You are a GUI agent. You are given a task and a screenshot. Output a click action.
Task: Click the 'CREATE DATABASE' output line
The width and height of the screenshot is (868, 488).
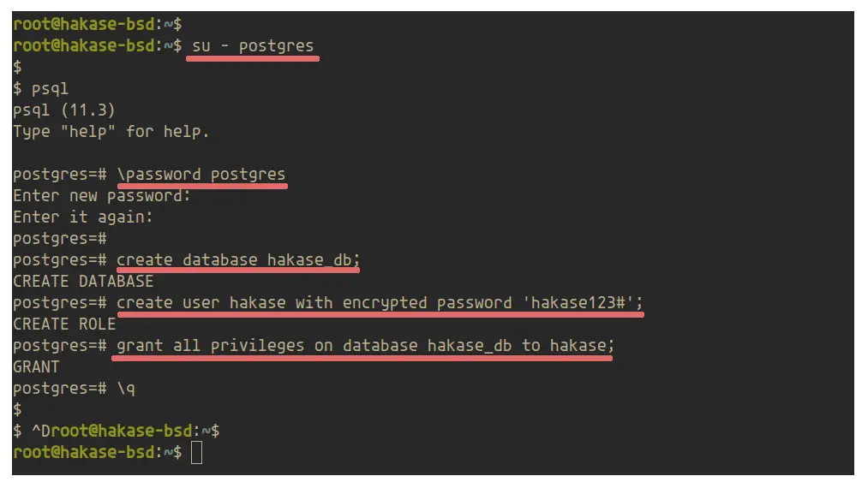(x=83, y=281)
